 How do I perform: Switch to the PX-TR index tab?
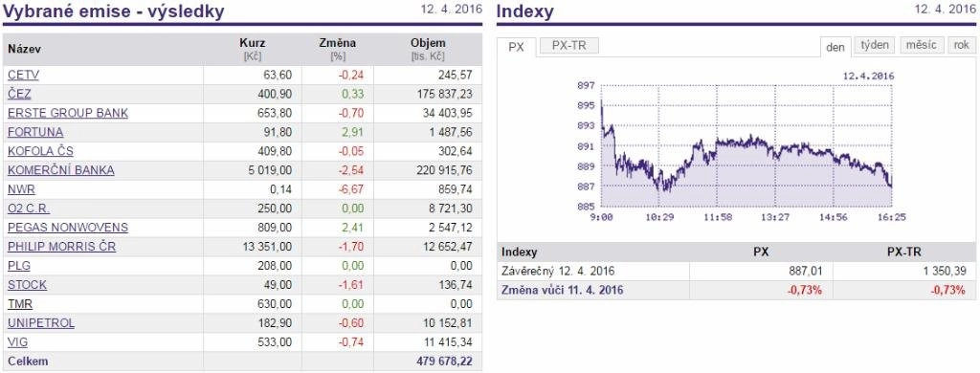click(x=569, y=46)
